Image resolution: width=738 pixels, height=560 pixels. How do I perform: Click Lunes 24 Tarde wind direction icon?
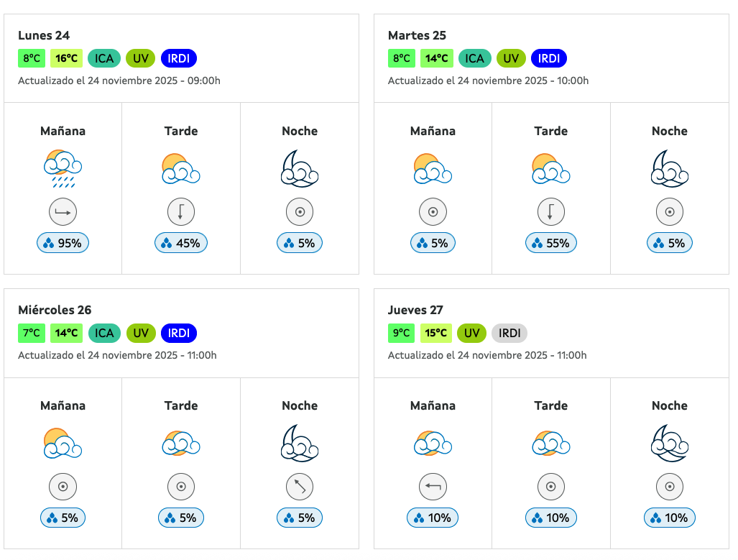click(181, 212)
